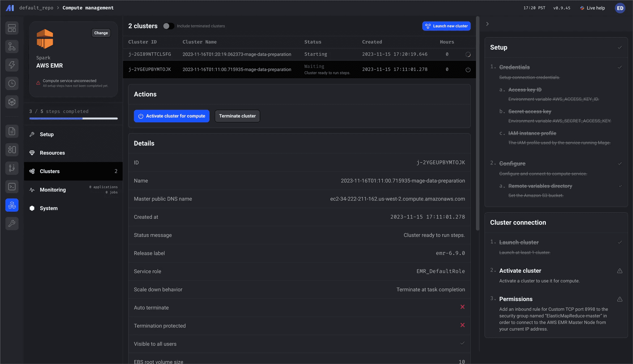Screen dimensions: 633x364
Task: Open the Resources menu item
Action: tap(73, 153)
